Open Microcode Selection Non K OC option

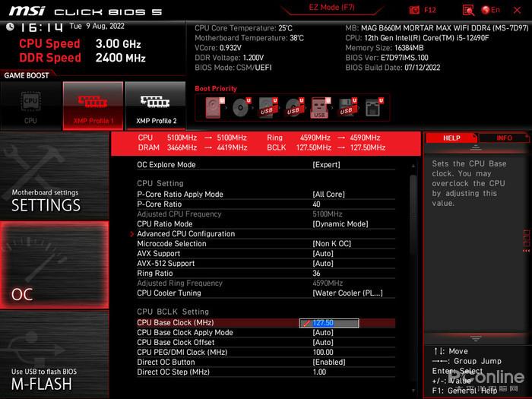tap(332, 244)
